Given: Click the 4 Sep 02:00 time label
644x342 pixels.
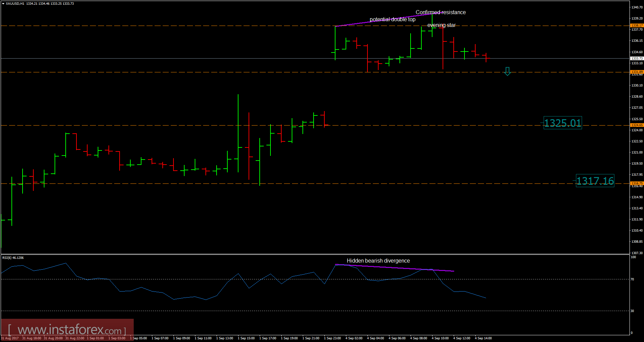Looking at the screenshot, I should (x=354, y=338).
